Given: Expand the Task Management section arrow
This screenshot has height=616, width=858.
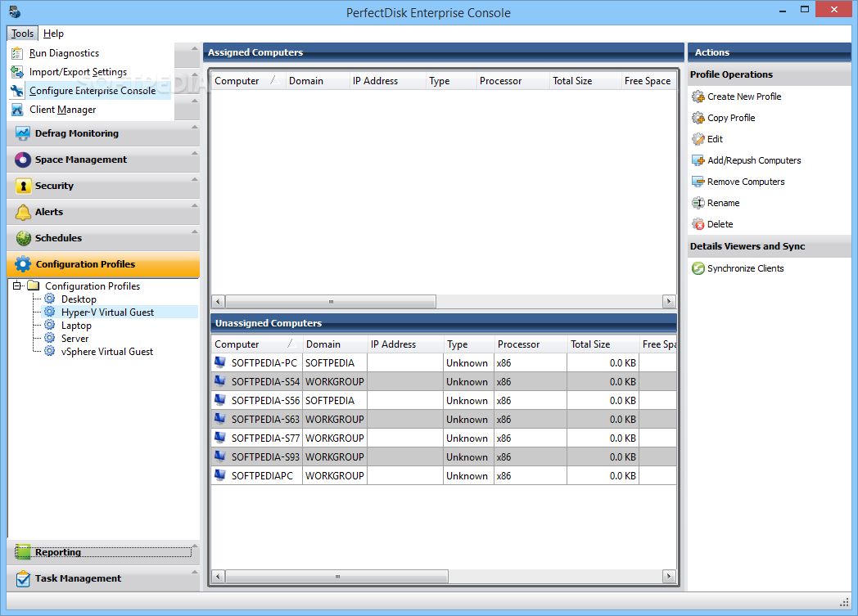Looking at the screenshot, I should click(x=194, y=573).
